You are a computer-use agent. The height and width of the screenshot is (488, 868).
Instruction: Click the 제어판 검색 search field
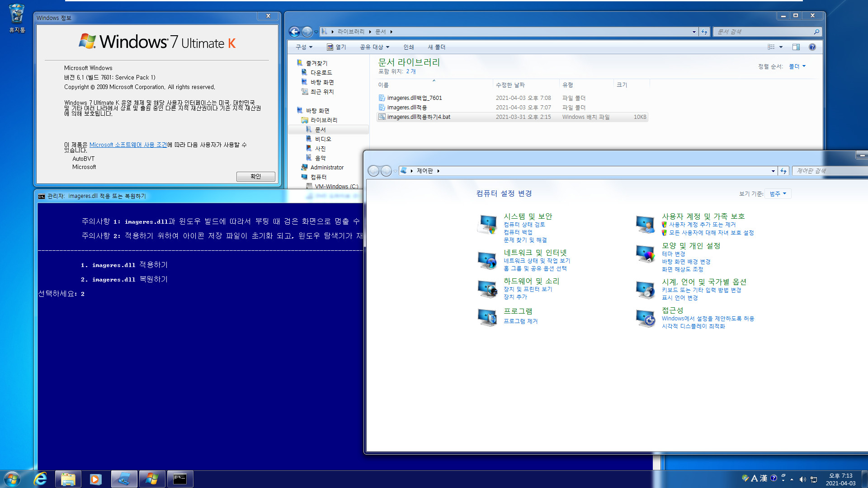(830, 171)
